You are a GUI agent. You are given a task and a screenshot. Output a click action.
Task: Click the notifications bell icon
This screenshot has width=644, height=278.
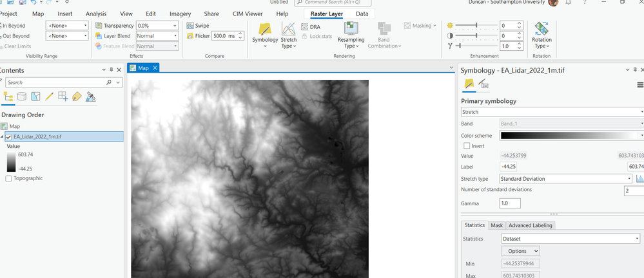point(569,2)
